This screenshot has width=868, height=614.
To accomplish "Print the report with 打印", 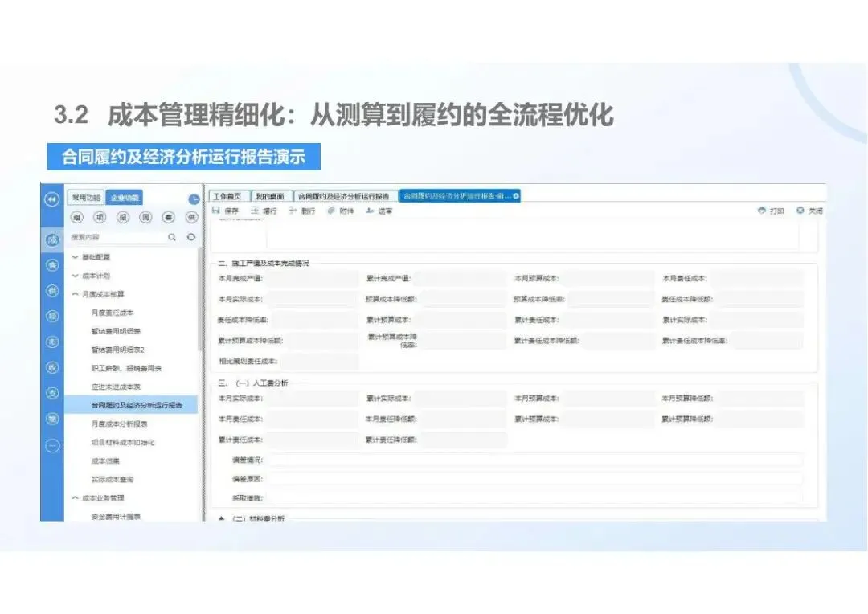I will (771, 211).
